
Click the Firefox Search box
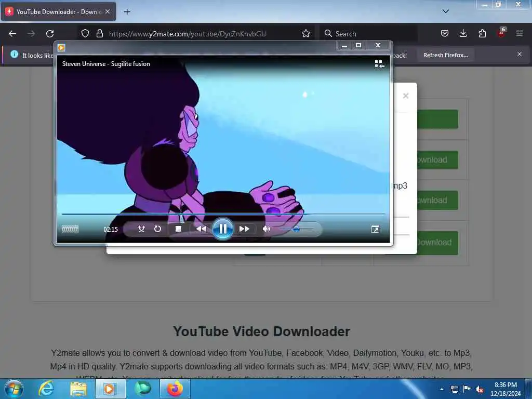368,34
